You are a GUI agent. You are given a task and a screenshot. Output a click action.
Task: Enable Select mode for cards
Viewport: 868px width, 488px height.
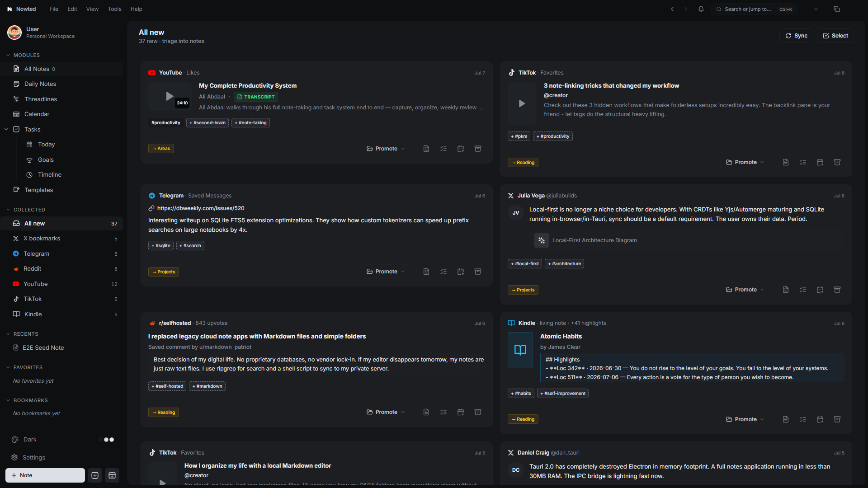835,36
